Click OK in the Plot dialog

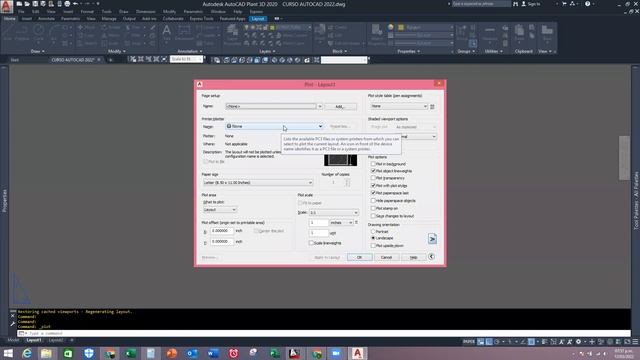tap(360, 257)
